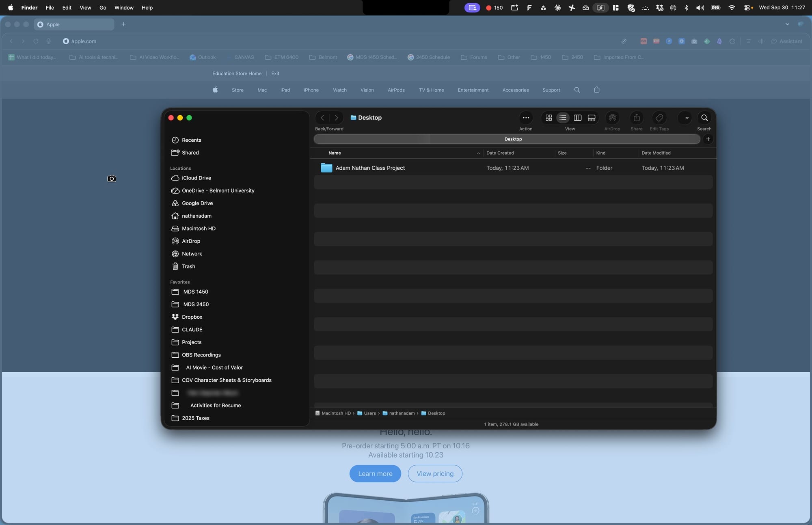Click Learn more button on Apple page
This screenshot has height=525, width=812.
pyautogui.click(x=375, y=473)
